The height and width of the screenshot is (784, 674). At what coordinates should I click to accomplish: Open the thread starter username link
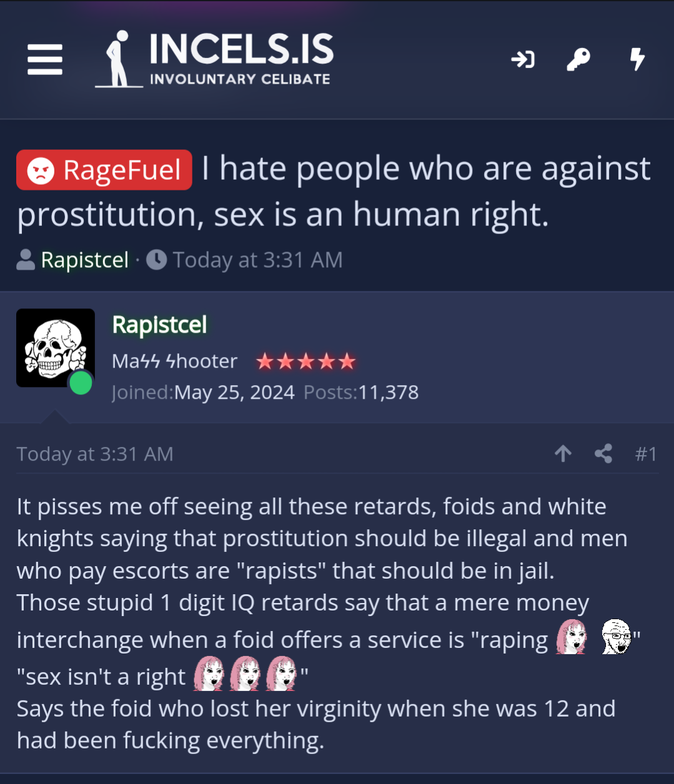[84, 260]
